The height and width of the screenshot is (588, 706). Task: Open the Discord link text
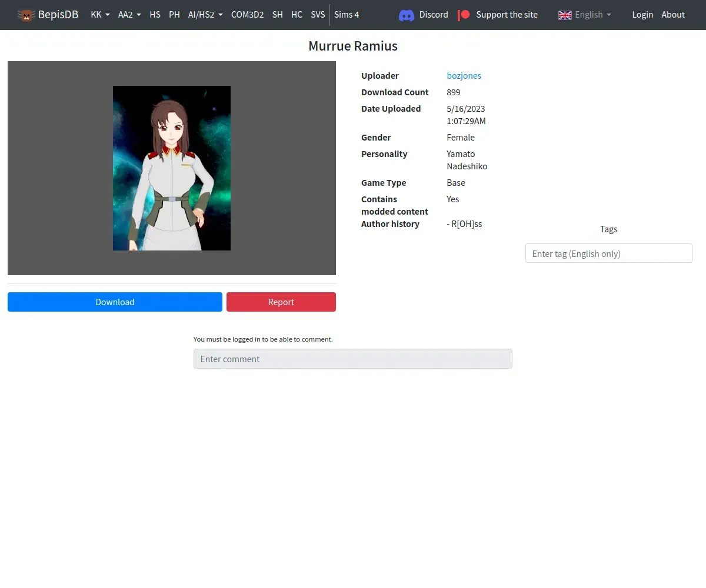(434, 15)
